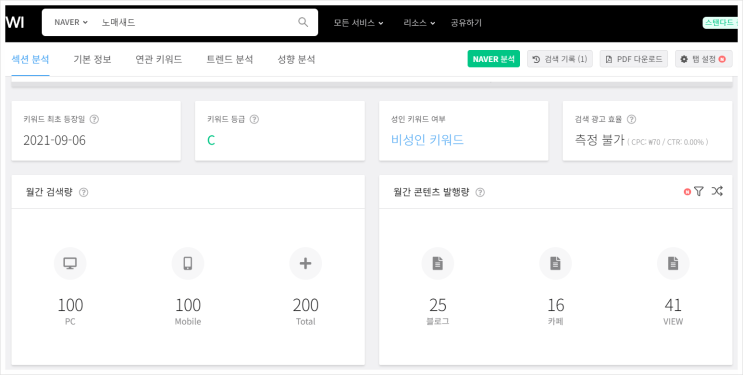Viewport: 743px width, 375px height.
Task: Open the filter funnel icon in 월간 콘텐츠 발행량
Action: coord(699,191)
